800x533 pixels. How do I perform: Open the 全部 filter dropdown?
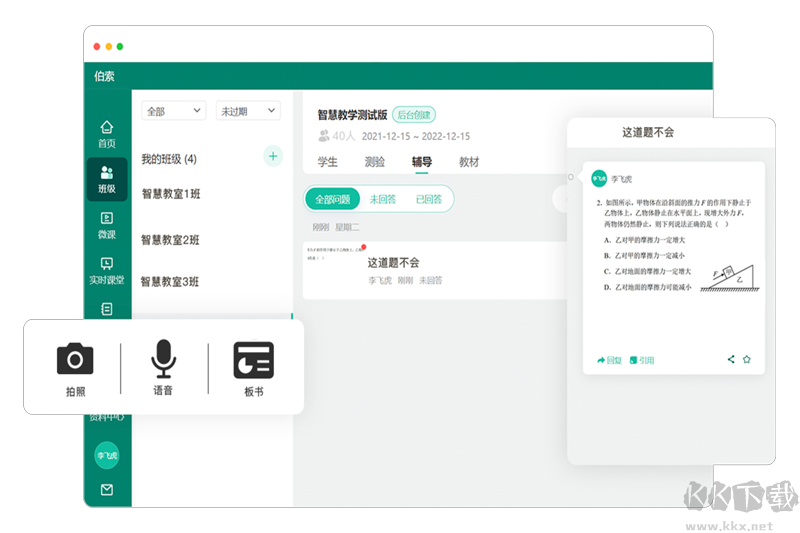click(173, 111)
